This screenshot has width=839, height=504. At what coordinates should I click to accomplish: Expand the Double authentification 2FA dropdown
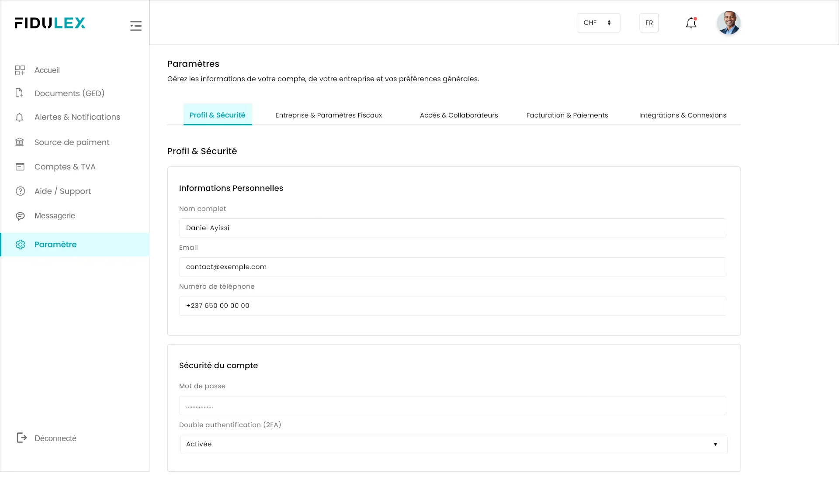tap(453, 444)
